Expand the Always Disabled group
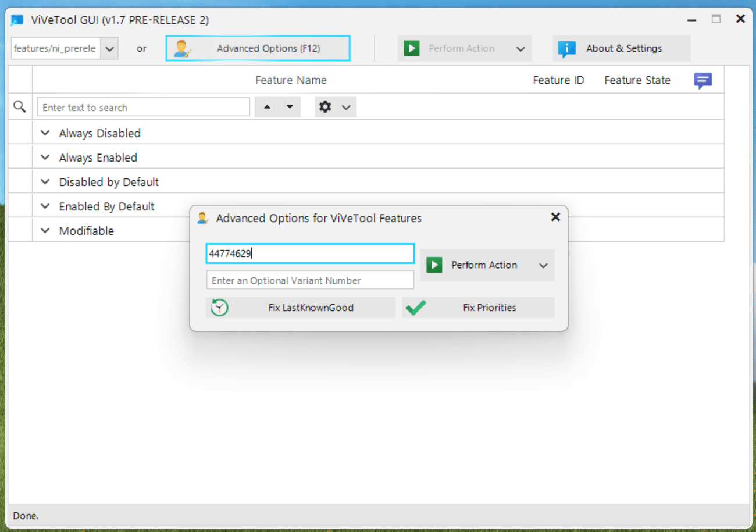Screen dimensions: 756x532 [45, 133]
